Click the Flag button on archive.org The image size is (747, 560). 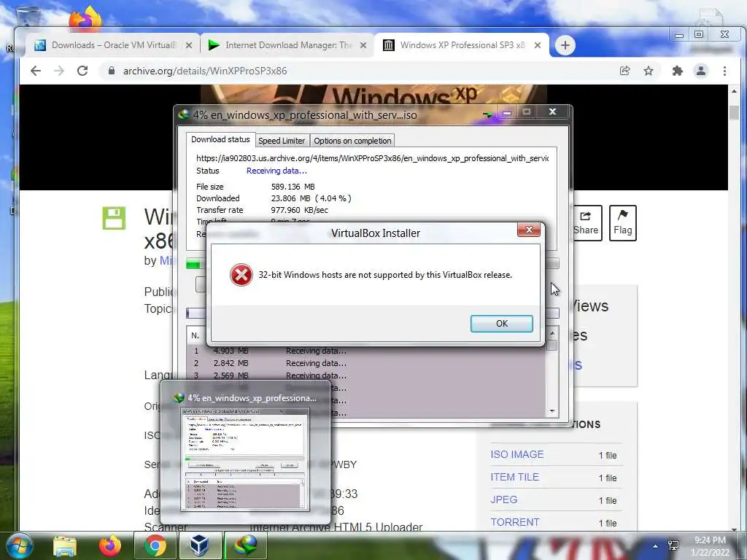(623, 223)
